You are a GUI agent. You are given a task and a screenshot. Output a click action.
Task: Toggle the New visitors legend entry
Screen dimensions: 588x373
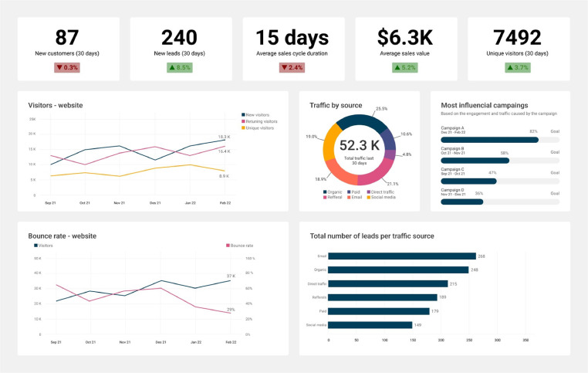coord(255,115)
